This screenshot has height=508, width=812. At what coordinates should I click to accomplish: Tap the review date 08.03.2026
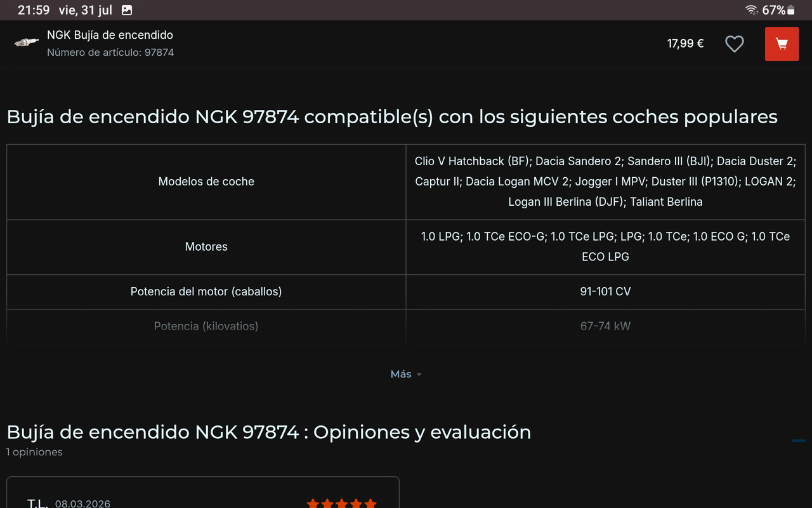(82, 504)
